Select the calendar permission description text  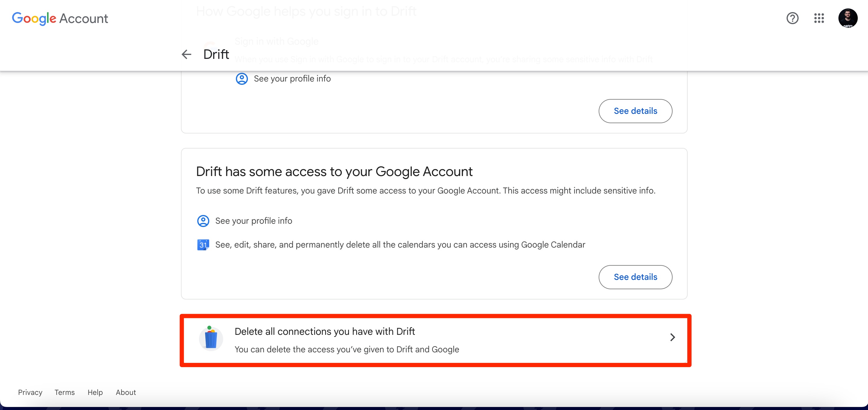point(400,245)
